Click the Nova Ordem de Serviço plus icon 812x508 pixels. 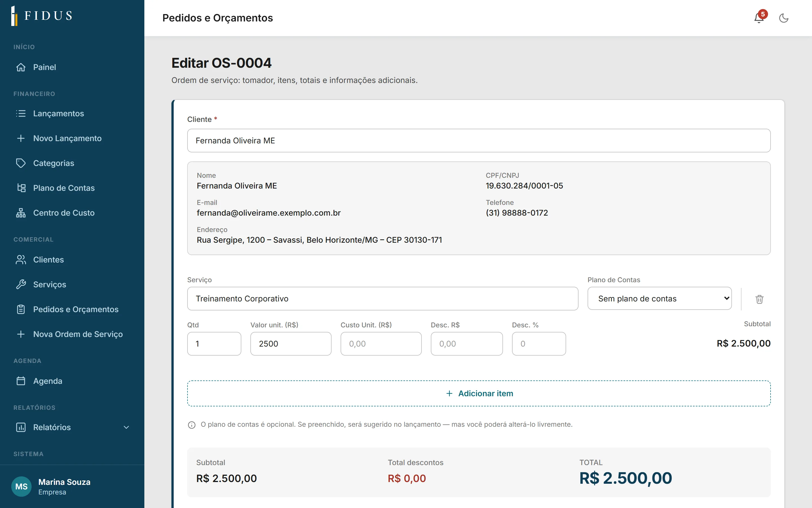pos(21,334)
